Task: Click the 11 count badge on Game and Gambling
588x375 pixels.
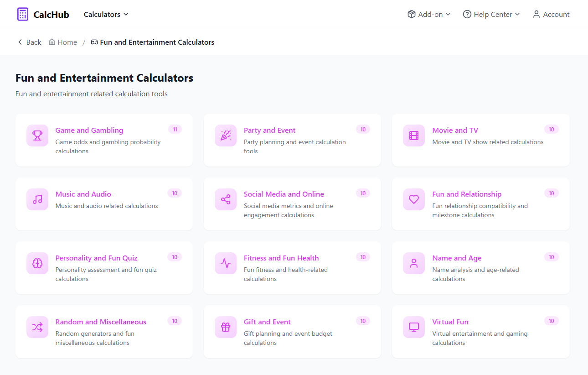Action: pyautogui.click(x=175, y=129)
